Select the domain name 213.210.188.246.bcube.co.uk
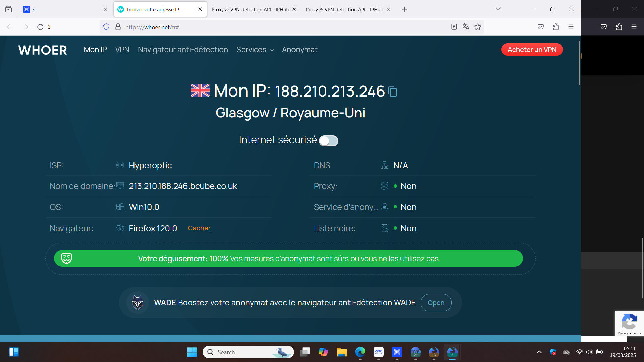 coord(183,186)
